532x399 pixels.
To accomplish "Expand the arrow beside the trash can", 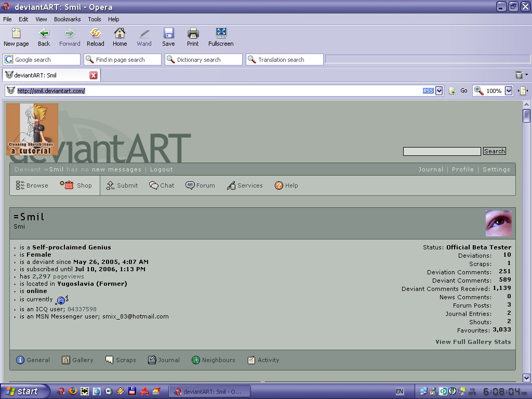I will tap(527, 75).
